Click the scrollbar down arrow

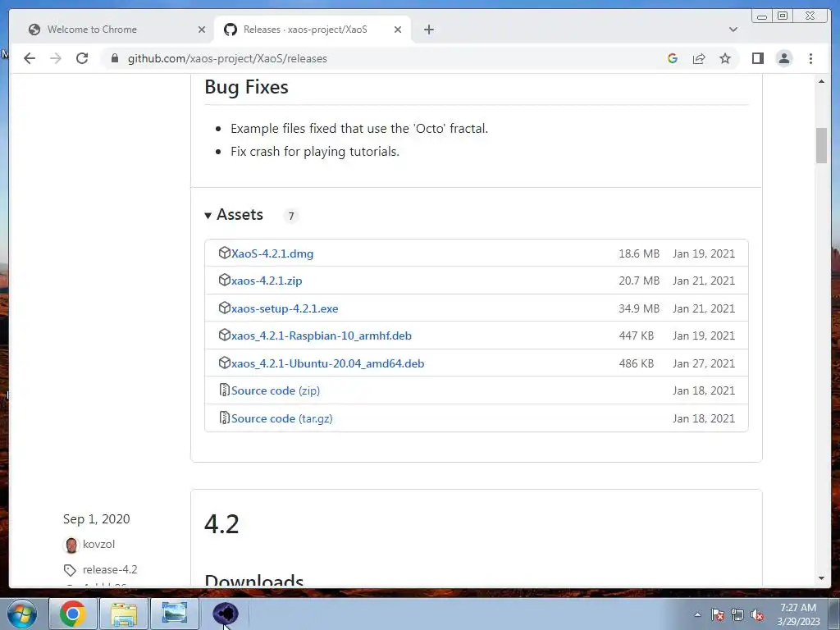pyautogui.click(x=821, y=578)
